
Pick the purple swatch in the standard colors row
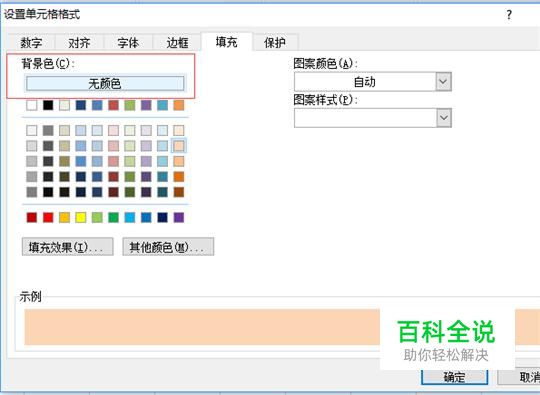point(179,217)
